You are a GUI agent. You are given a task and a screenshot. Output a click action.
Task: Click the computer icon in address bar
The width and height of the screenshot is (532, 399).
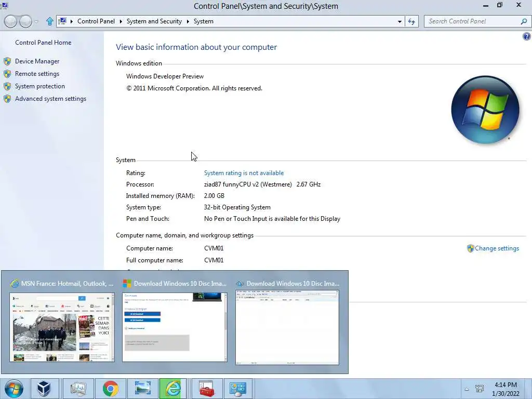(x=62, y=21)
